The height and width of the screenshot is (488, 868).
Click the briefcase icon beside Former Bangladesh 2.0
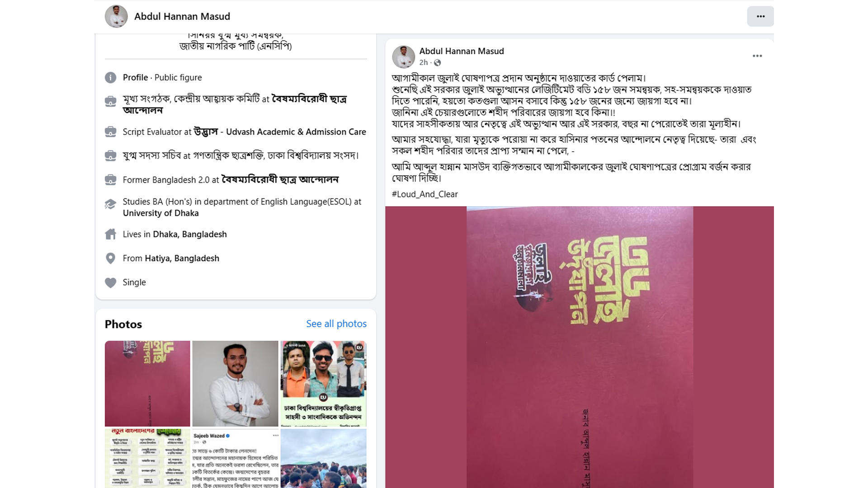tap(111, 180)
